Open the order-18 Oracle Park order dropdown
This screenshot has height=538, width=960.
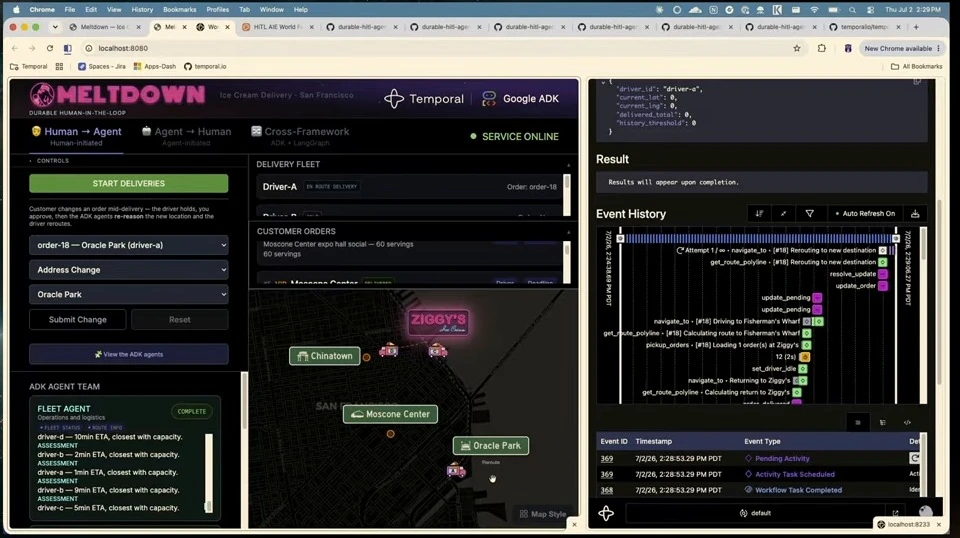pos(129,245)
